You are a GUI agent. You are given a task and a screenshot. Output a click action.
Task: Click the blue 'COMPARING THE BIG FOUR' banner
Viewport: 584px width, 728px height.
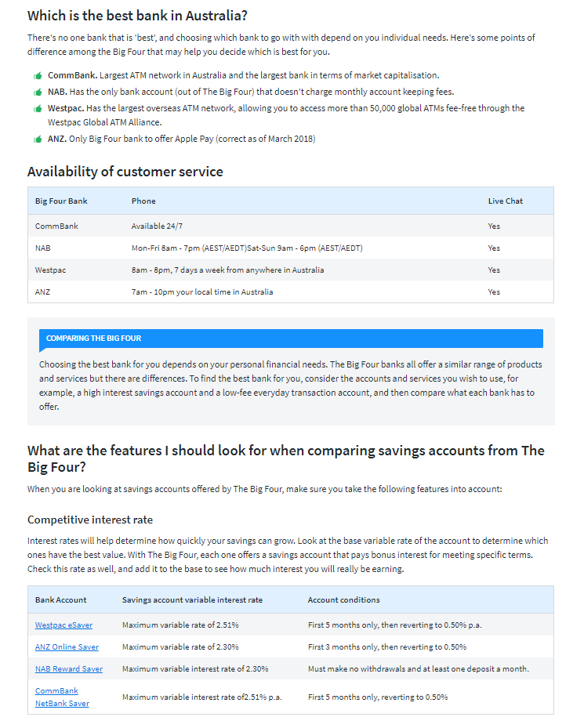[291, 339]
